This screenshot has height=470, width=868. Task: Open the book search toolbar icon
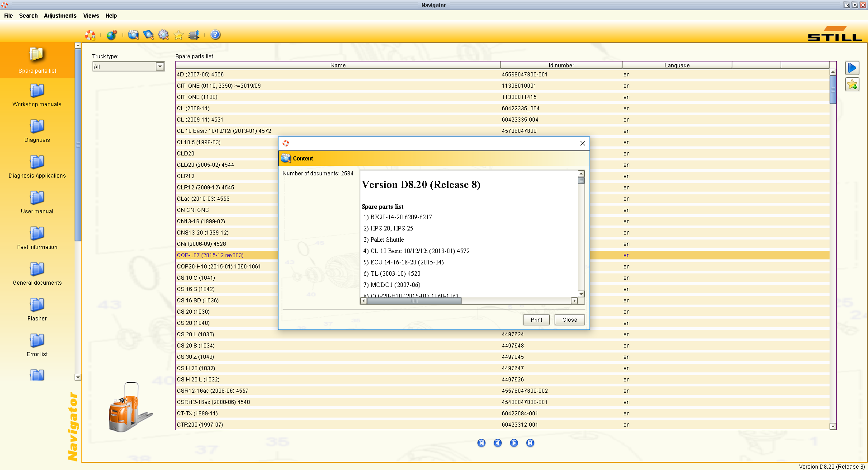(x=148, y=35)
